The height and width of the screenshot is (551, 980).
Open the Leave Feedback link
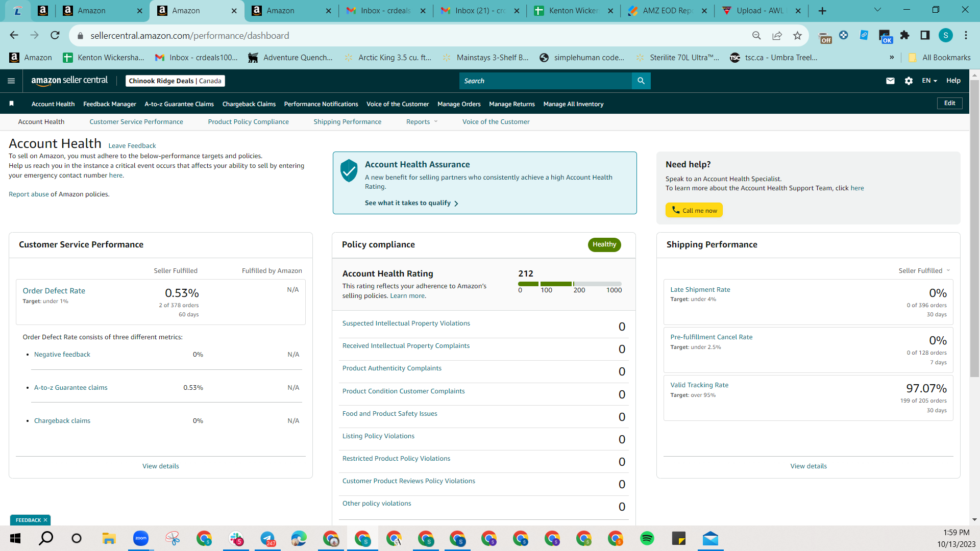[x=132, y=145]
